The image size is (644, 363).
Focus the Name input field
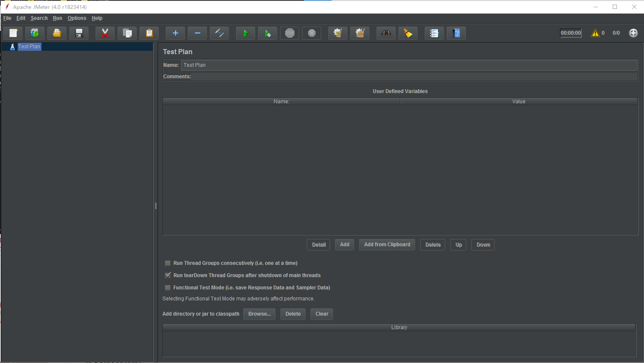pos(409,65)
